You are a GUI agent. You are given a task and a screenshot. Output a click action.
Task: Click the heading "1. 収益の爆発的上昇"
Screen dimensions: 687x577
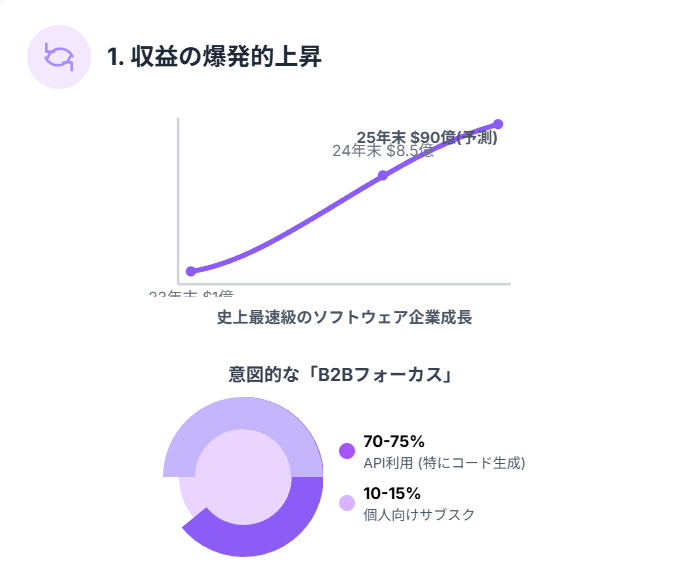pos(214,57)
